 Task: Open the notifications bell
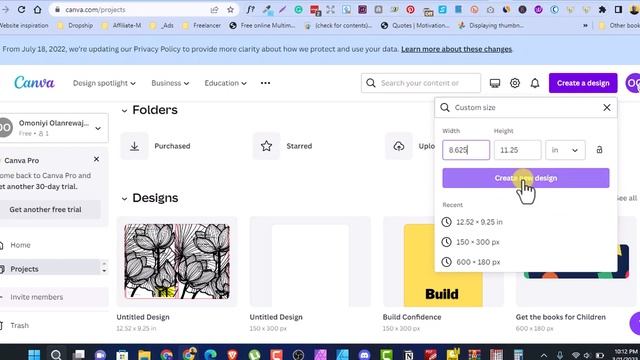(535, 83)
